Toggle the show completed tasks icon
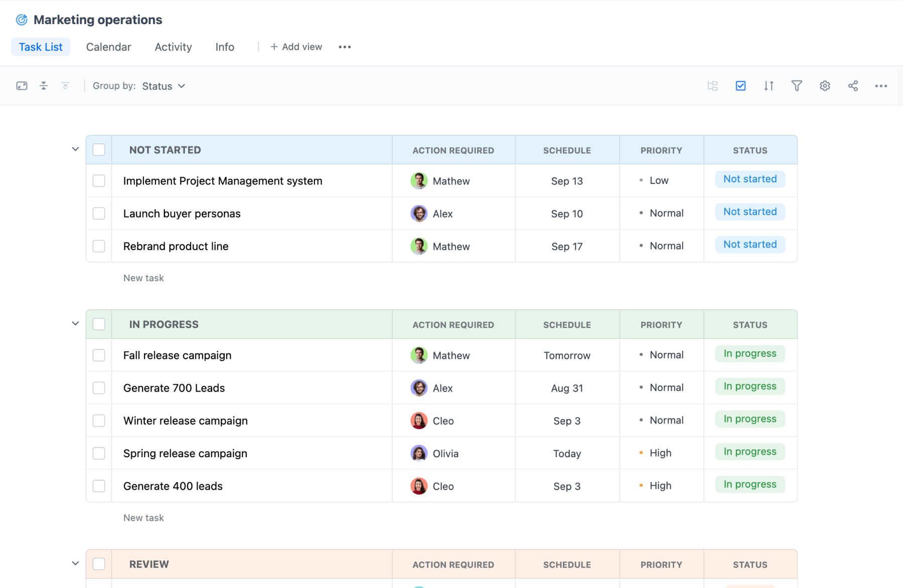This screenshot has height=588, width=903. coord(740,86)
